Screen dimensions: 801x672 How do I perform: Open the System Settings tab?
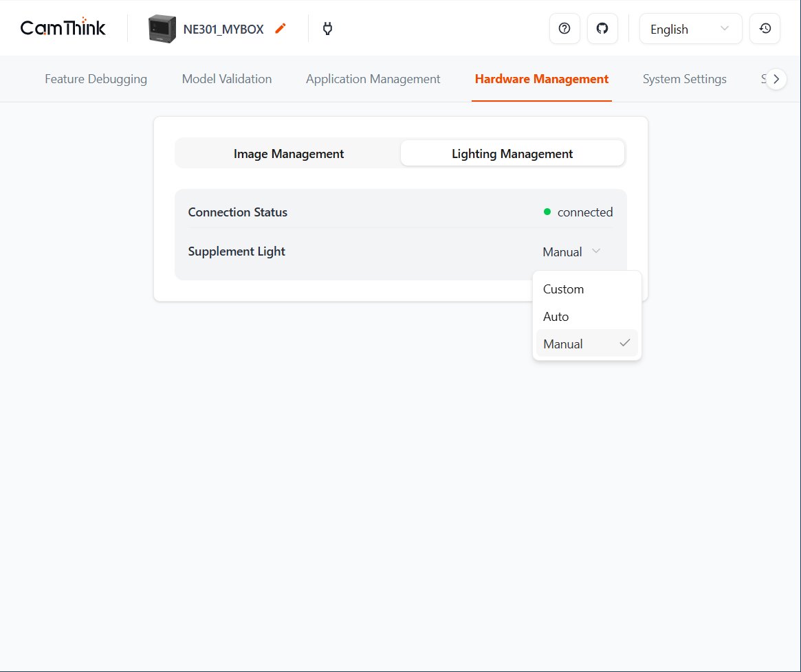point(684,79)
